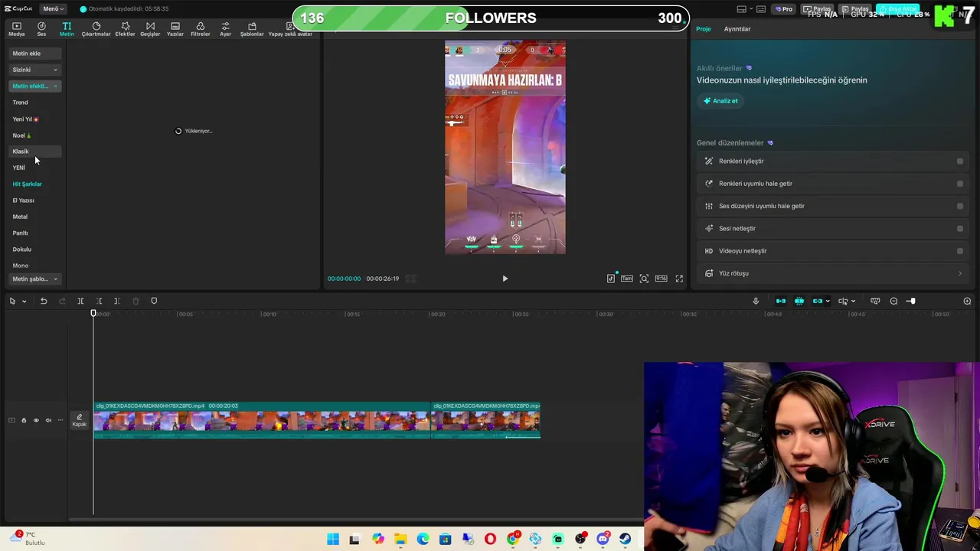Click the zoom out timeline icon
Viewport: 980px width, 551px height.
pos(893,301)
